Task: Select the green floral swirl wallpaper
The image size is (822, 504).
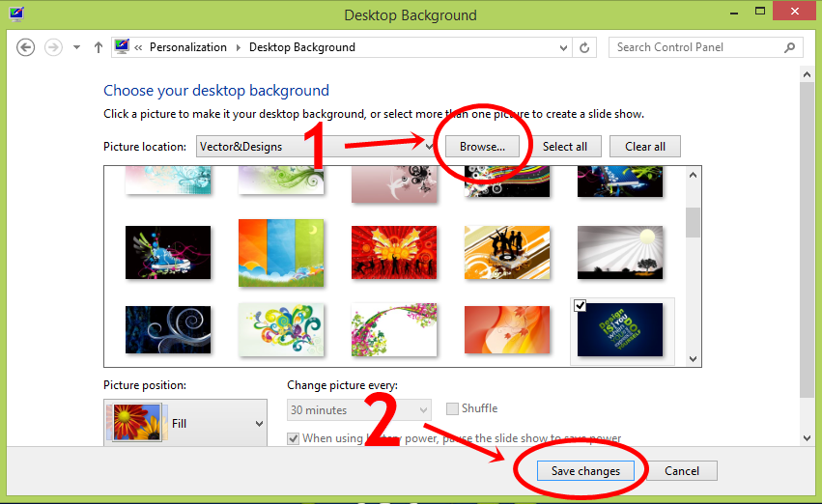Action: click(281, 181)
